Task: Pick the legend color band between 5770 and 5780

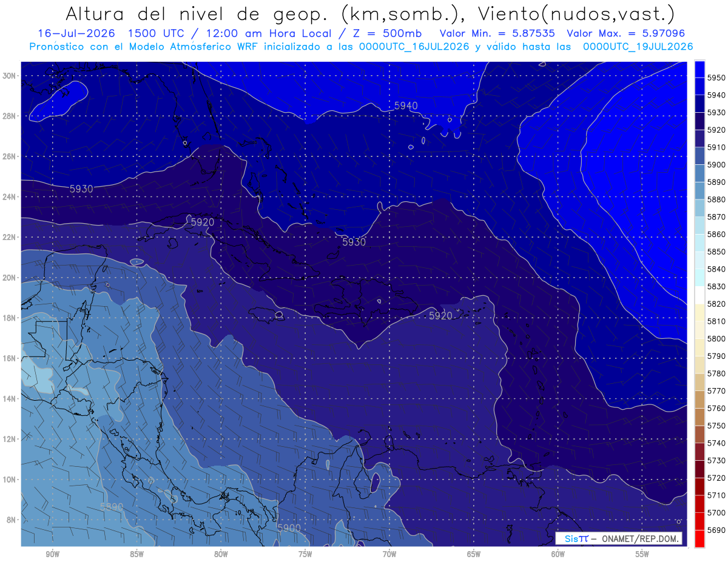Action: point(699,382)
